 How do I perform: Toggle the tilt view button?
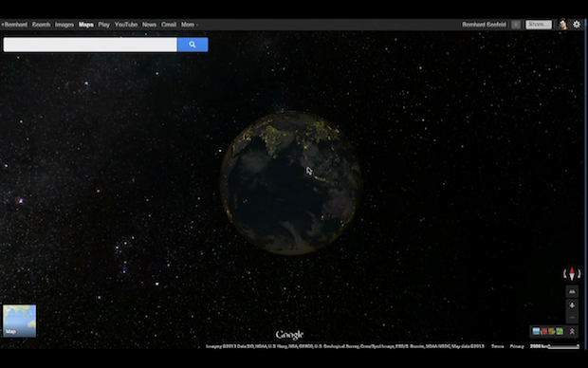click(572, 291)
